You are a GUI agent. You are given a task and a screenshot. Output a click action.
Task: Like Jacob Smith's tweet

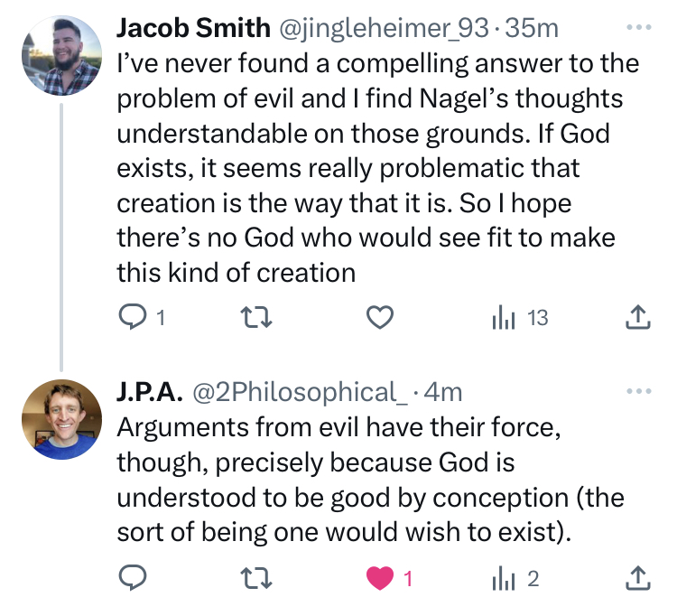click(x=382, y=317)
